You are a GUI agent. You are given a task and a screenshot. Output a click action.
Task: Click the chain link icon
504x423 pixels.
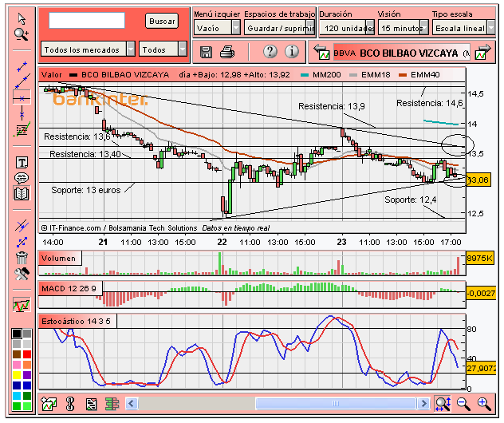(70, 404)
